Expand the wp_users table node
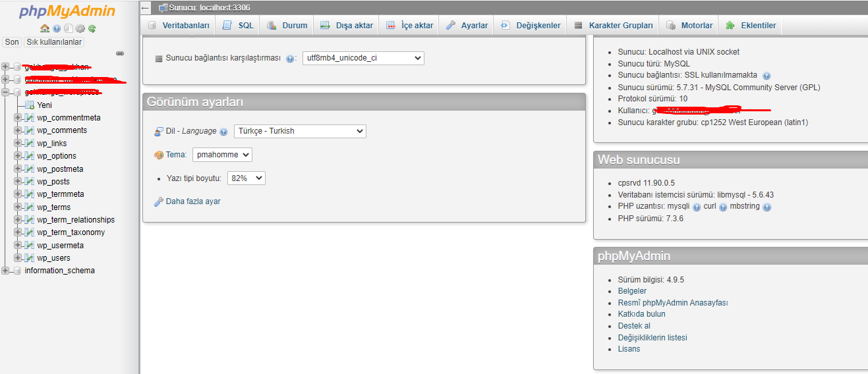Image resolution: width=868 pixels, height=374 pixels. [x=18, y=258]
